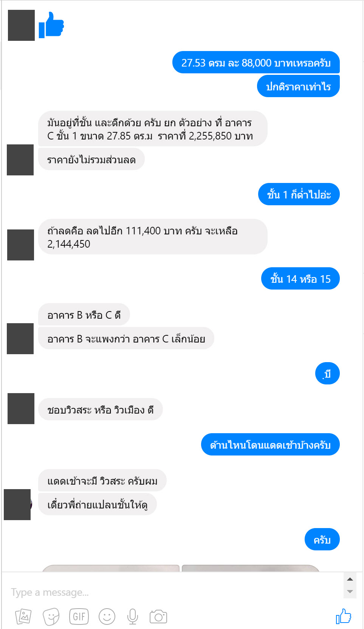Select the reply "ราคายังไม่รวมส่วนลด"
Viewport: 364px width, 629px height.
[91, 159]
